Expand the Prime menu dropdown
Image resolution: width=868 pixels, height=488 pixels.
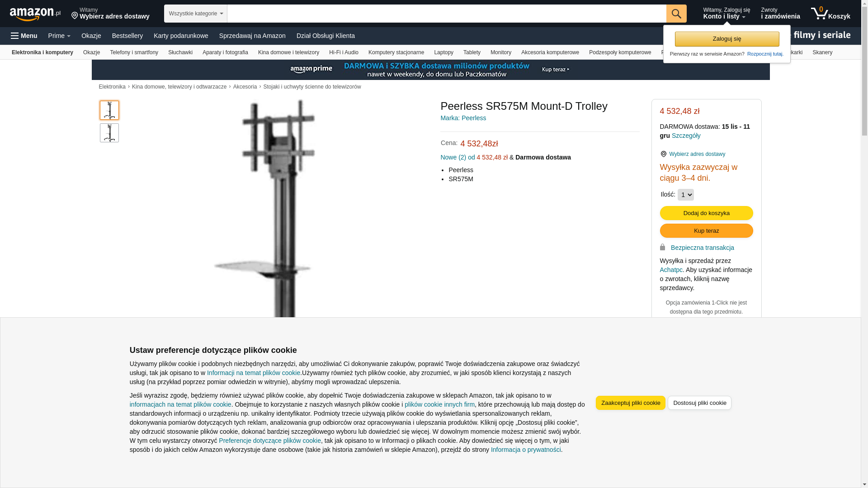(59, 36)
